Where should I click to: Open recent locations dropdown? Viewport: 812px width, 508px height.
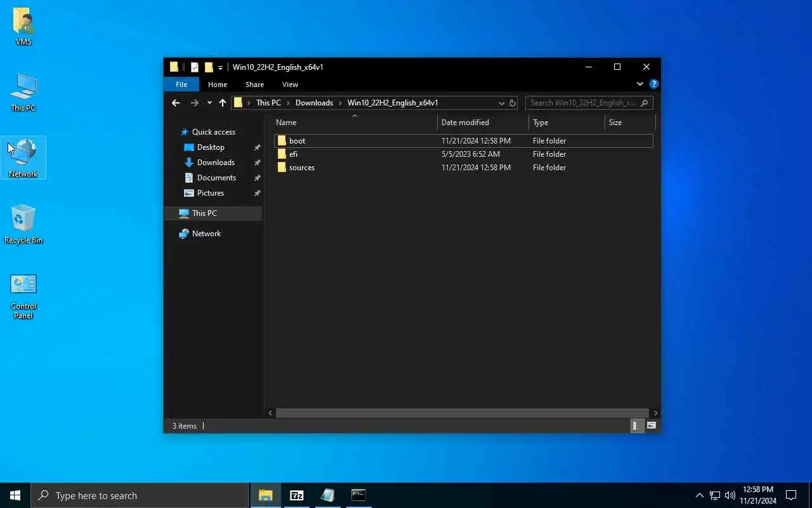click(209, 103)
